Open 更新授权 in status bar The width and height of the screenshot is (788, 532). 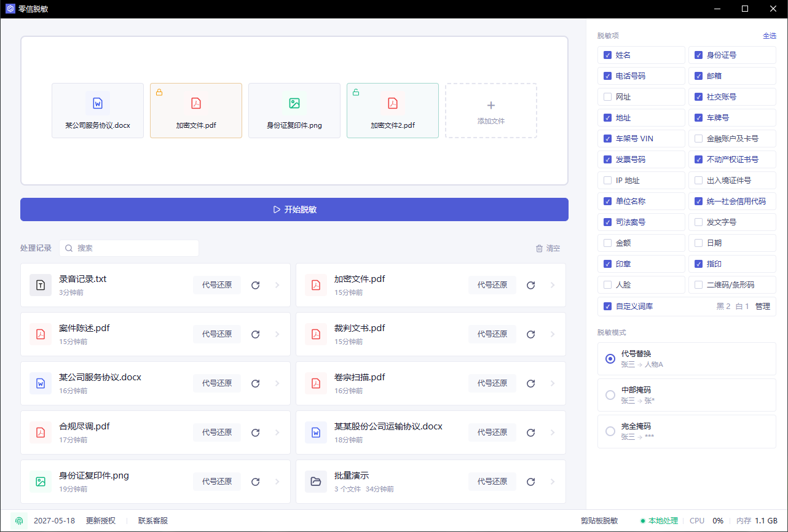click(101, 521)
